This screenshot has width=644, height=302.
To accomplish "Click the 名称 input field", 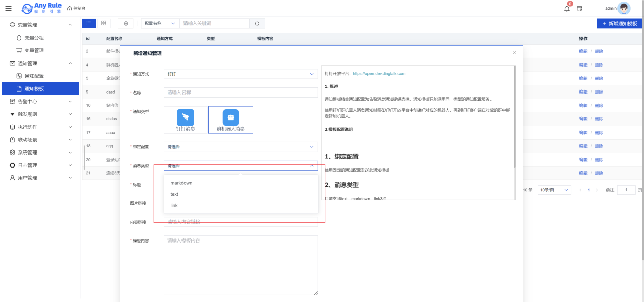I will point(240,93).
